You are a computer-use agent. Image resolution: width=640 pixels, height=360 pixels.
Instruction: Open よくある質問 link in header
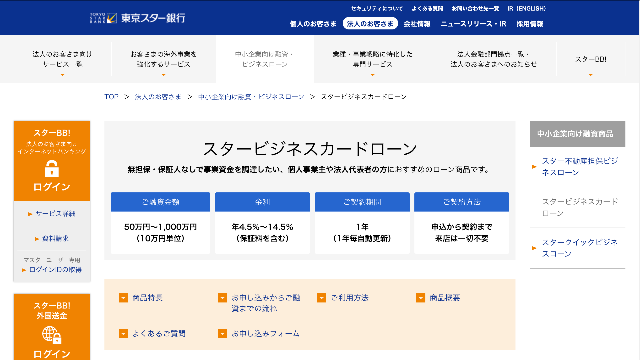coord(427,9)
